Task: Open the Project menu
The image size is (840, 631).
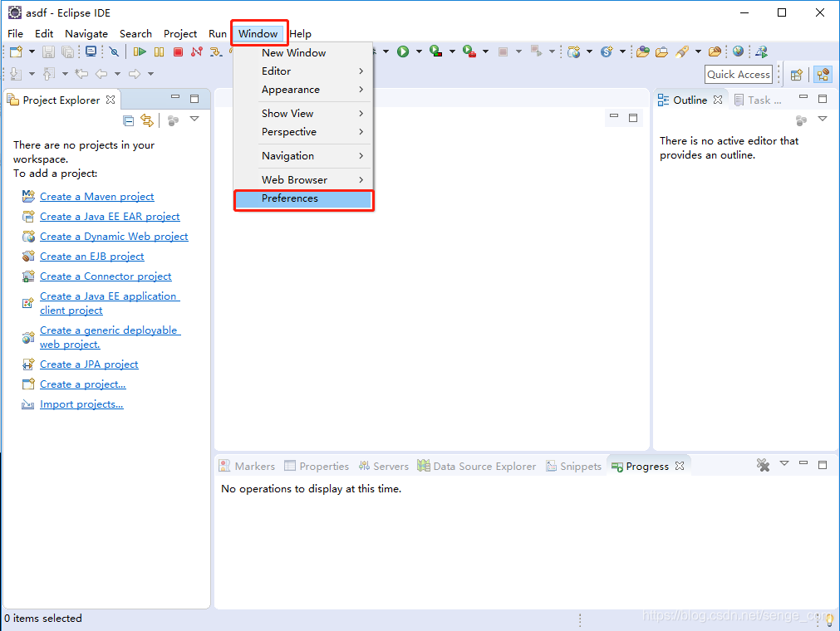Action: coord(180,34)
